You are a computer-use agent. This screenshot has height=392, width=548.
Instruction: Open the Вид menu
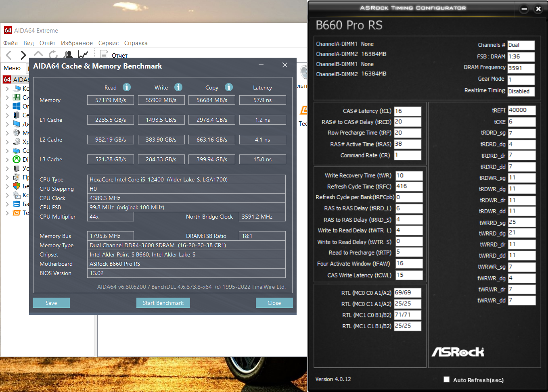(29, 43)
